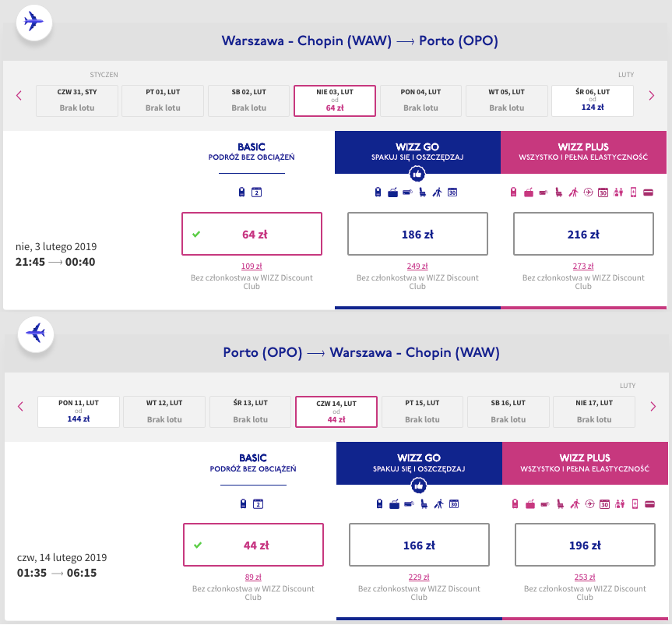
Task: Click the outbound flight airplane icon
Action: coord(33,22)
